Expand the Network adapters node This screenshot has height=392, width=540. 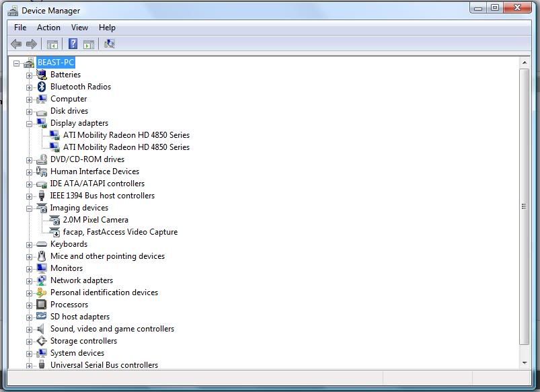[30, 281]
